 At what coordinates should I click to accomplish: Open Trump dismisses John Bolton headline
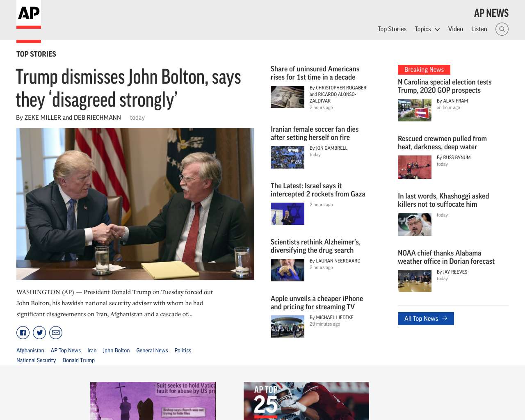coord(128,88)
